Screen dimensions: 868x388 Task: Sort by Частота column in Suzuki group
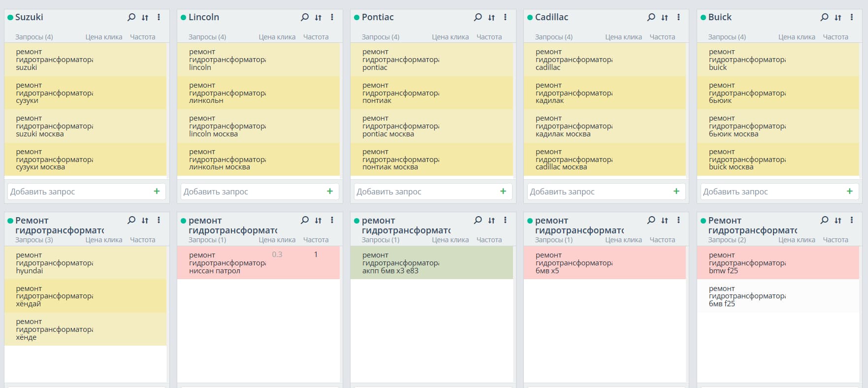coord(142,37)
